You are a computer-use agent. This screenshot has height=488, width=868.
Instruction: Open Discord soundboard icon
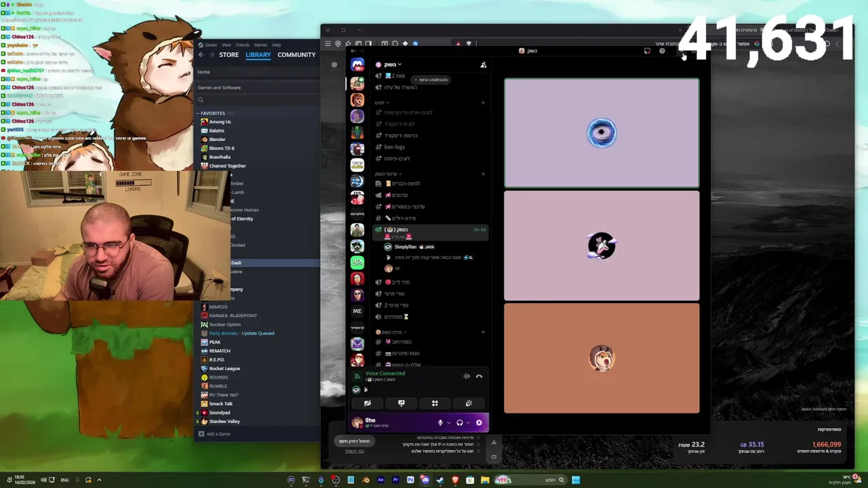point(469,403)
